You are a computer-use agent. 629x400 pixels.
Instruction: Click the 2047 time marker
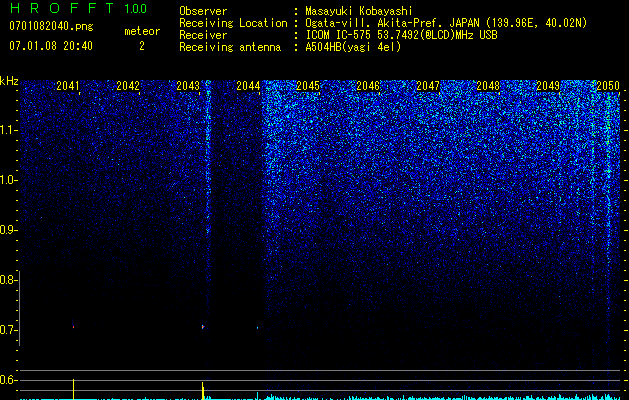point(428,85)
